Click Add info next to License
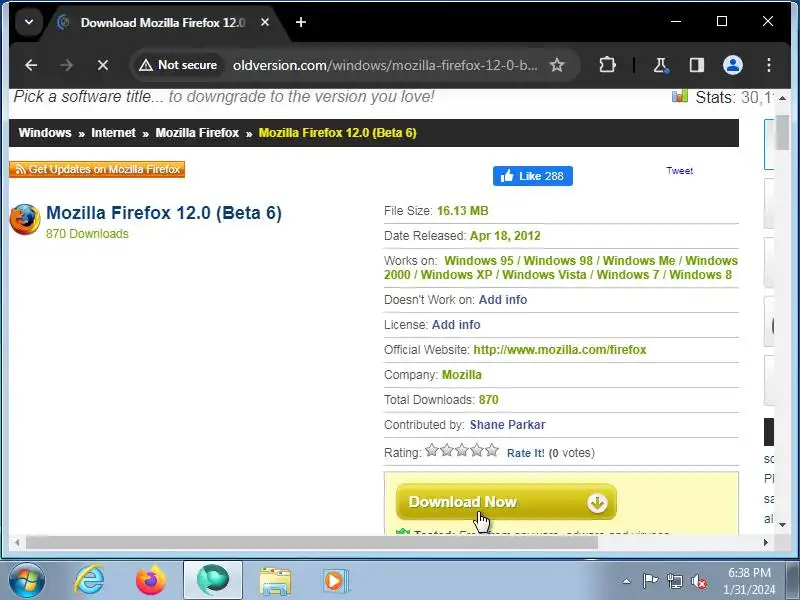800x600 pixels. point(456,324)
